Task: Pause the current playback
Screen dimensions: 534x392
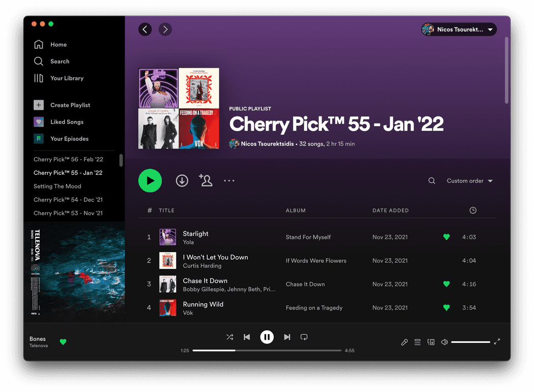Action: point(267,337)
